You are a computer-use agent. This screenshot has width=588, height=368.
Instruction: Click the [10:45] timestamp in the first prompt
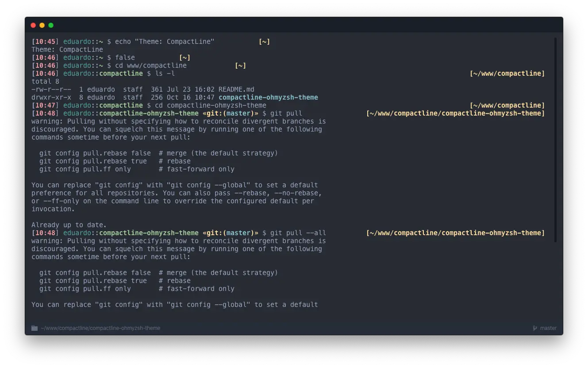(x=45, y=42)
